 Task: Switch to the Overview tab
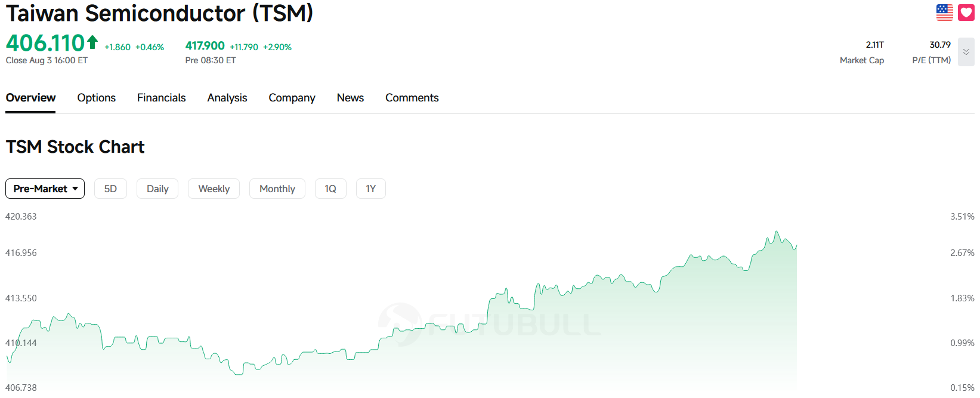[30, 98]
